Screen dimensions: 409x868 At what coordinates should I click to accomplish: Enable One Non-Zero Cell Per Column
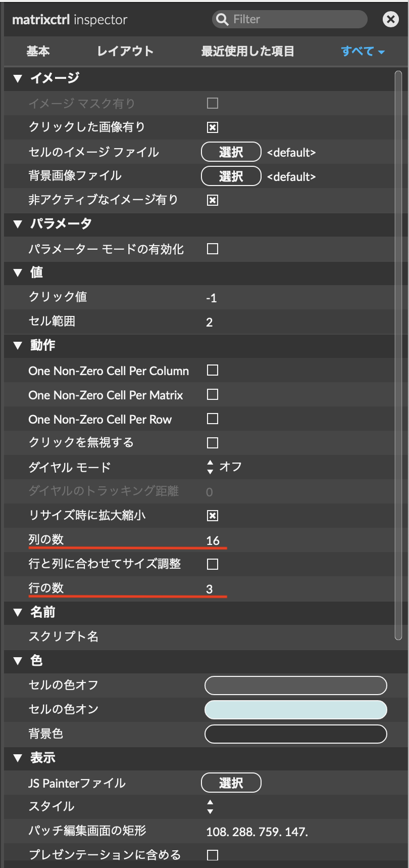coord(213,370)
